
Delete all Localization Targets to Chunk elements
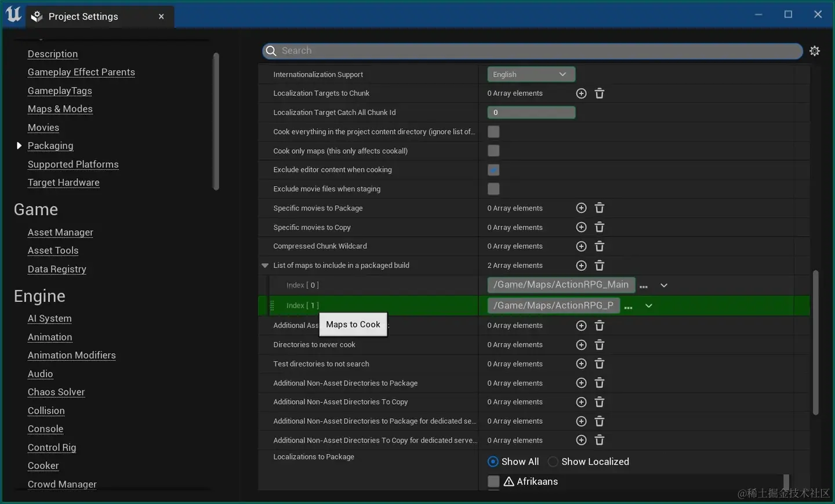click(x=600, y=93)
